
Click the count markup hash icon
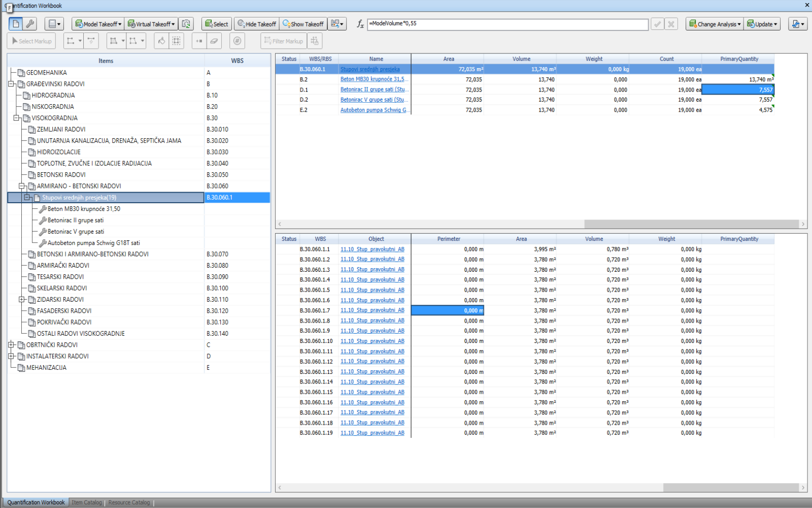coord(237,41)
